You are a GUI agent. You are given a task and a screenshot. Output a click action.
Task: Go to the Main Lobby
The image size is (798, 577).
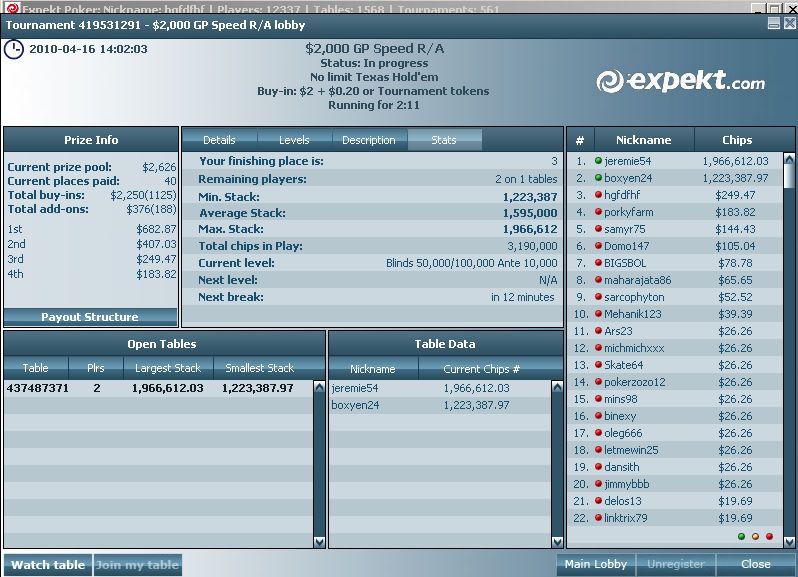[x=595, y=564]
